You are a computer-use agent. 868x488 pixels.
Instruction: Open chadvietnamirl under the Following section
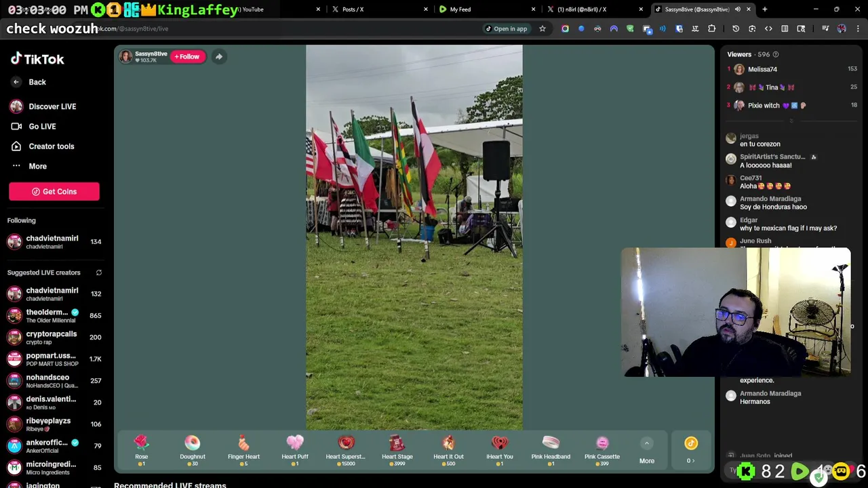tap(54, 242)
